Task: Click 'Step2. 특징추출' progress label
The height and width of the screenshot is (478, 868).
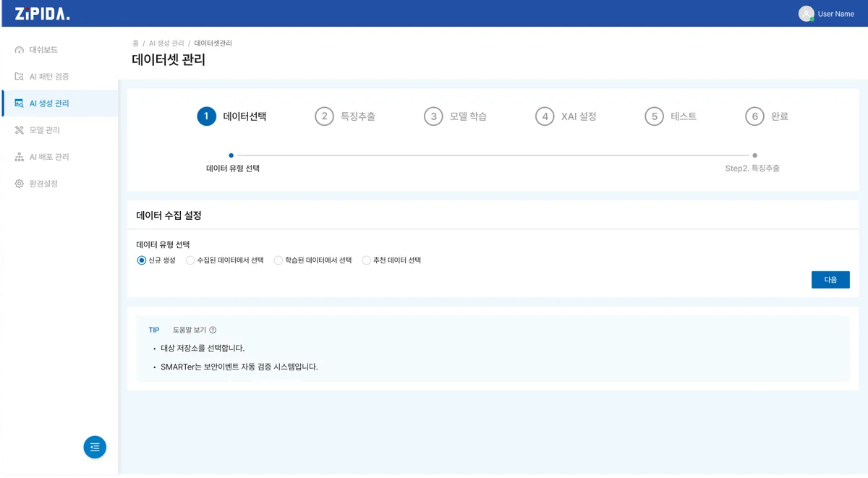Action: [x=752, y=168]
